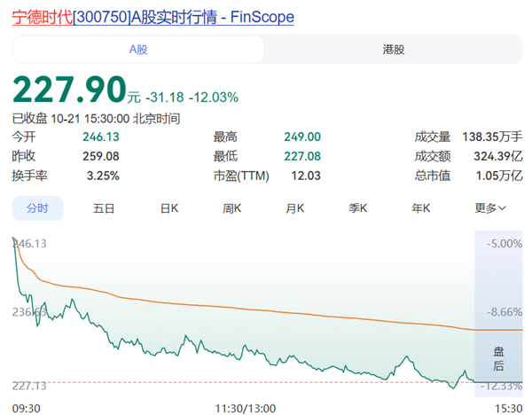Expand the 更多 dropdown

(490, 208)
